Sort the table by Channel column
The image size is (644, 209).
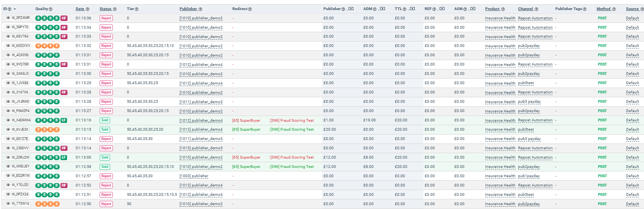(525, 9)
